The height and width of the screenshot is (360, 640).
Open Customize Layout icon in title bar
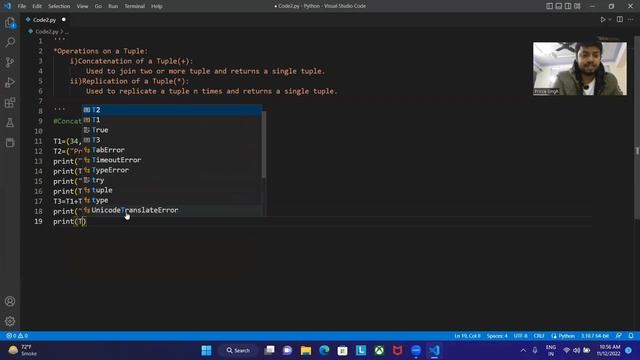pos(577,6)
